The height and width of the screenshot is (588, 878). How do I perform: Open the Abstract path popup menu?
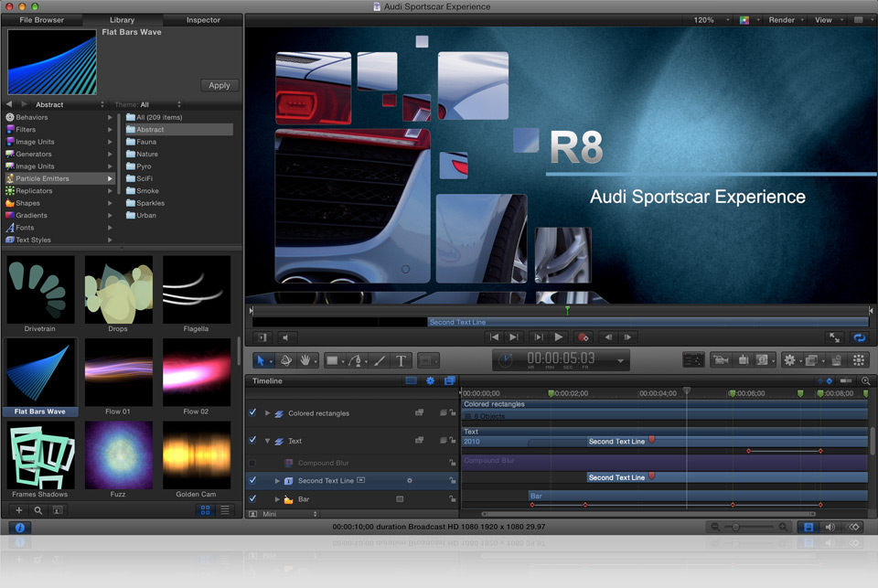click(x=70, y=105)
